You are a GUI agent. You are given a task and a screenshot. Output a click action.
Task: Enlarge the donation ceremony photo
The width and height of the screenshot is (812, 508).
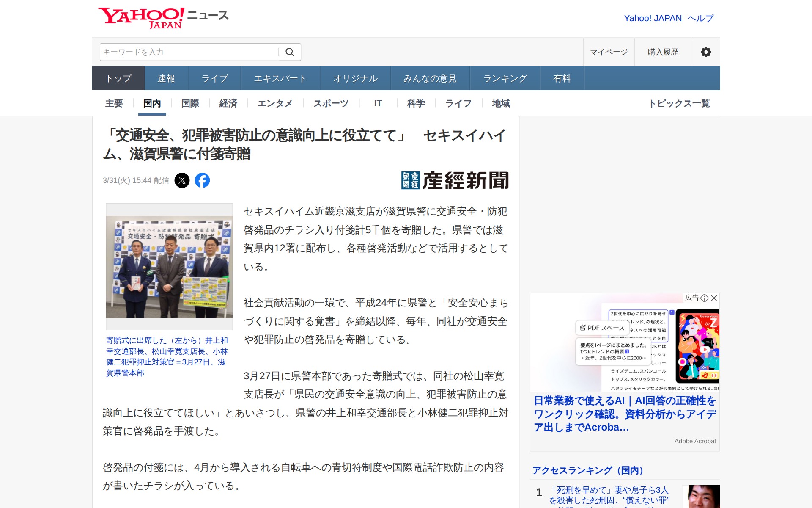click(x=169, y=267)
